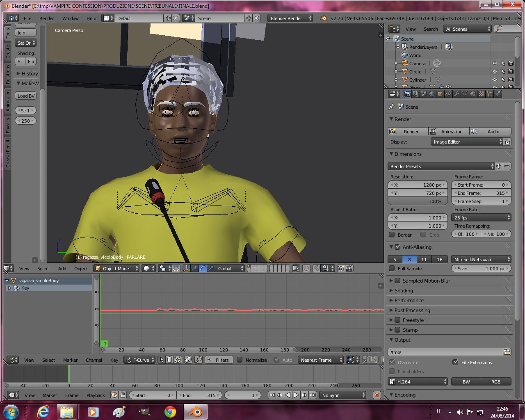Enable the Stamp checkbox
Viewport: 525px width, 420px height.
397,330
